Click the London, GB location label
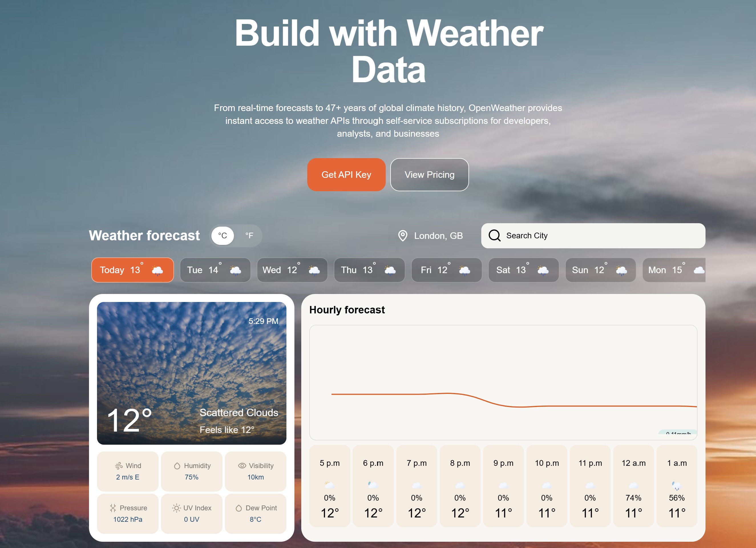 tap(438, 236)
